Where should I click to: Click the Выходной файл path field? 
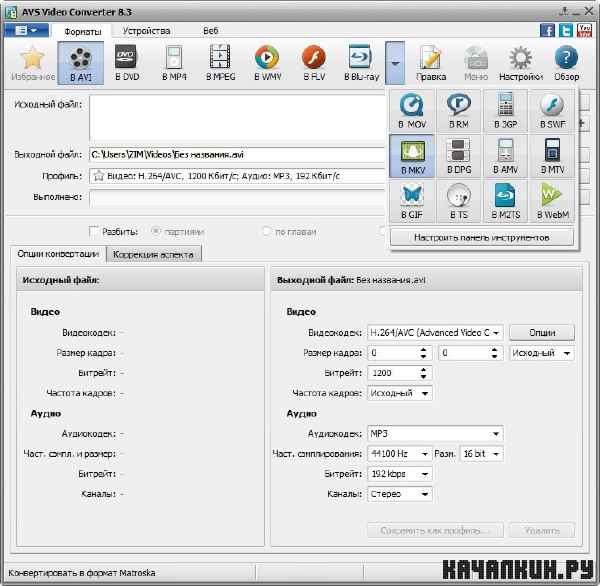238,155
